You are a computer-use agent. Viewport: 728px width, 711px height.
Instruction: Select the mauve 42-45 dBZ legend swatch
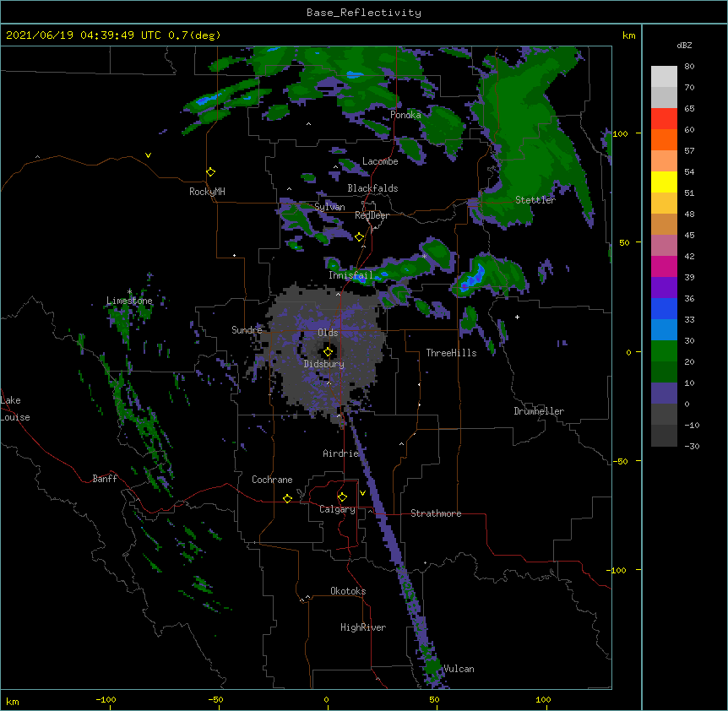pyautogui.click(x=664, y=246)
